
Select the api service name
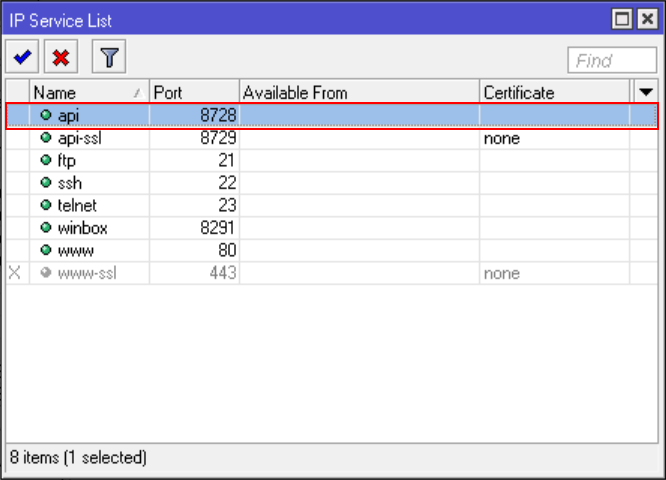68,116
